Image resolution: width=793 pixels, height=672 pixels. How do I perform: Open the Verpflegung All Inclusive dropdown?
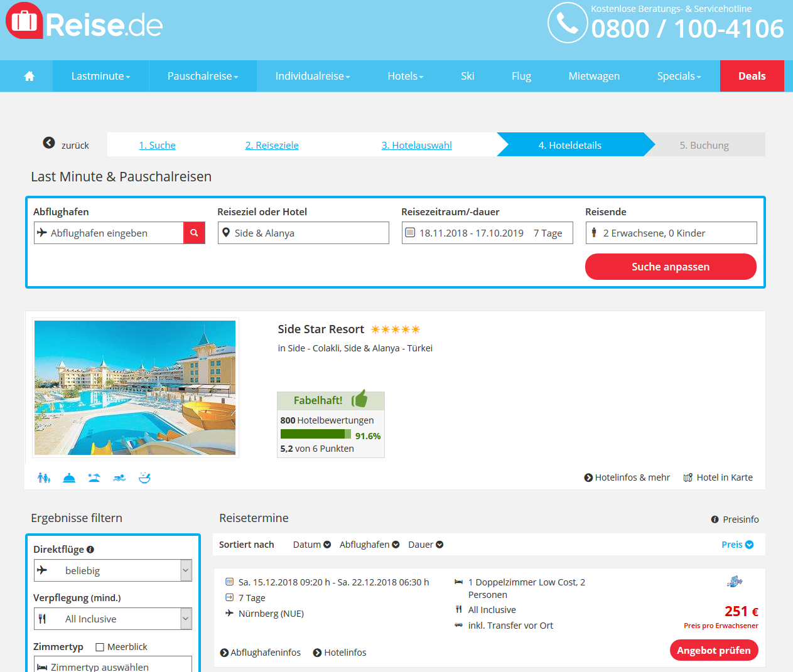(x=113, y=619)
